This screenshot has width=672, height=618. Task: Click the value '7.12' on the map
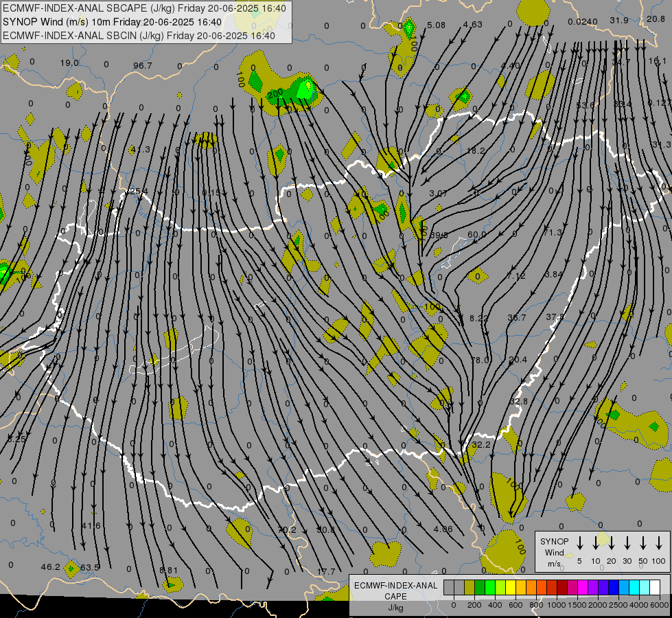point(516,276)
